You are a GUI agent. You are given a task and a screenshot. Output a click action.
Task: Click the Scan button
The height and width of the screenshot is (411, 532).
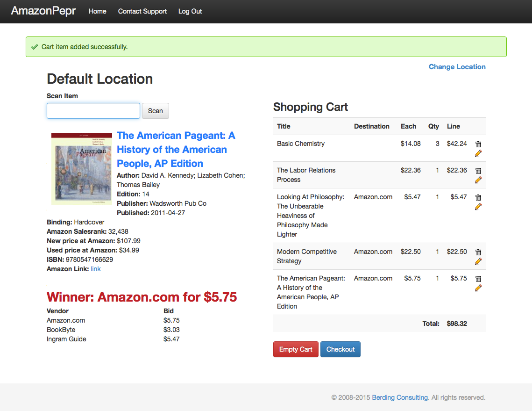[x=156, y=111]
